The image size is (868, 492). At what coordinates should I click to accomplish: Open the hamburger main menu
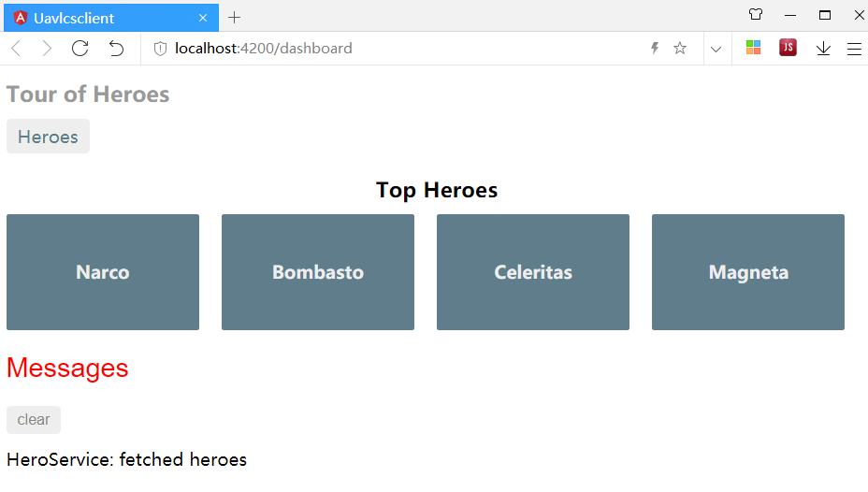[x=854, y=49]
